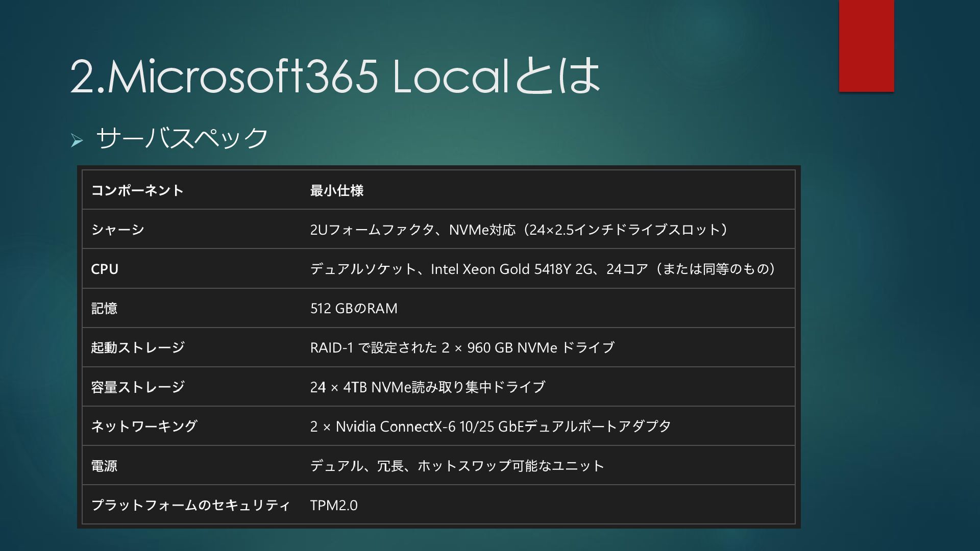980x551 pixels.
Task: Click the TPM2.0 cell
Action: pos(334,505)
